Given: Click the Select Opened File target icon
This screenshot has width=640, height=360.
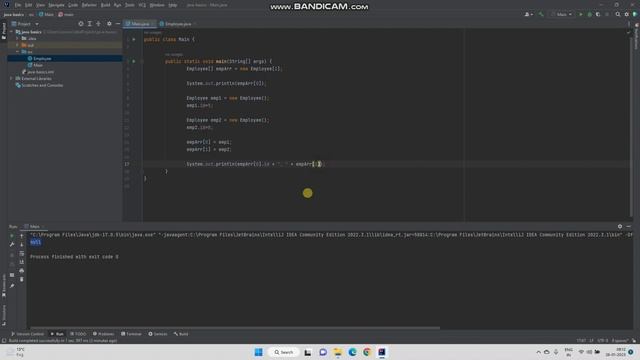Looking at the screenshot, I should click(x=81, y=24).
